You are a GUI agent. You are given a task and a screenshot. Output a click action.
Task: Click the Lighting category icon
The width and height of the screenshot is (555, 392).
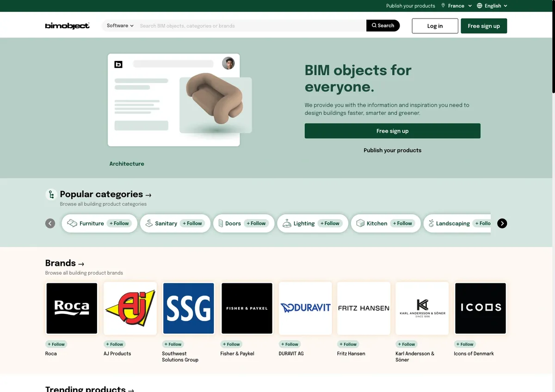[x=287, y=223]
